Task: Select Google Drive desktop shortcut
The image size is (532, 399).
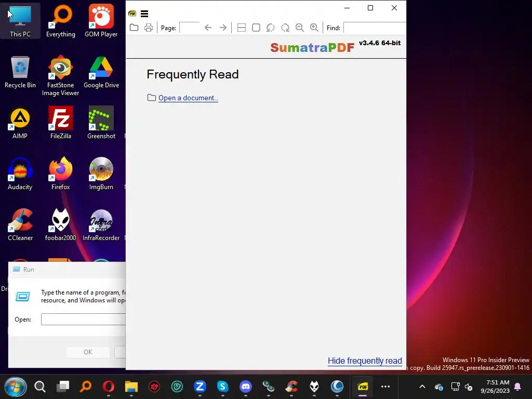Action: pyautogui.click(x=101, y=72)
